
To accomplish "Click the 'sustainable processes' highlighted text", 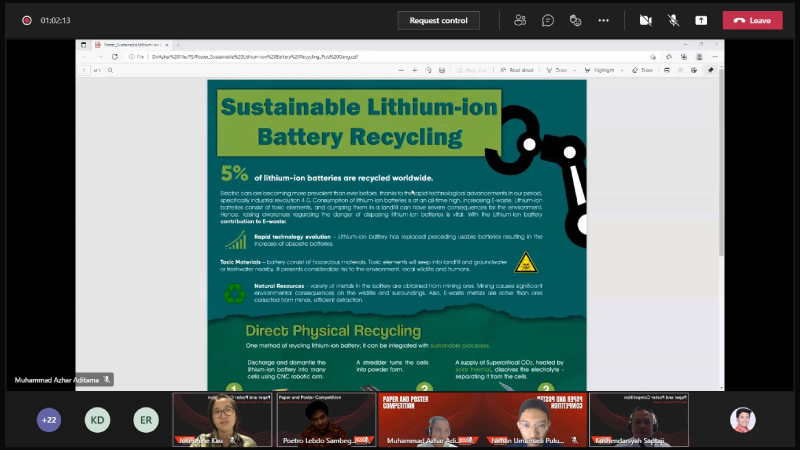I will point(460,345).
